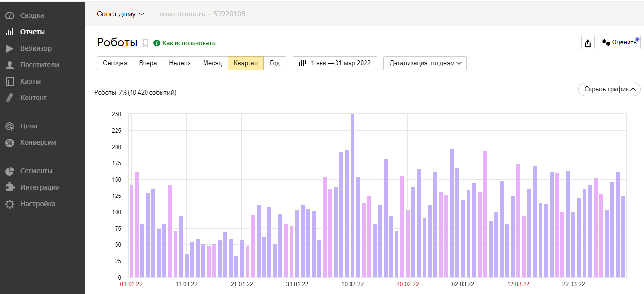Select the Год period option
The height and width of the screenshot is (294, 644).
(x=275, y=63)
